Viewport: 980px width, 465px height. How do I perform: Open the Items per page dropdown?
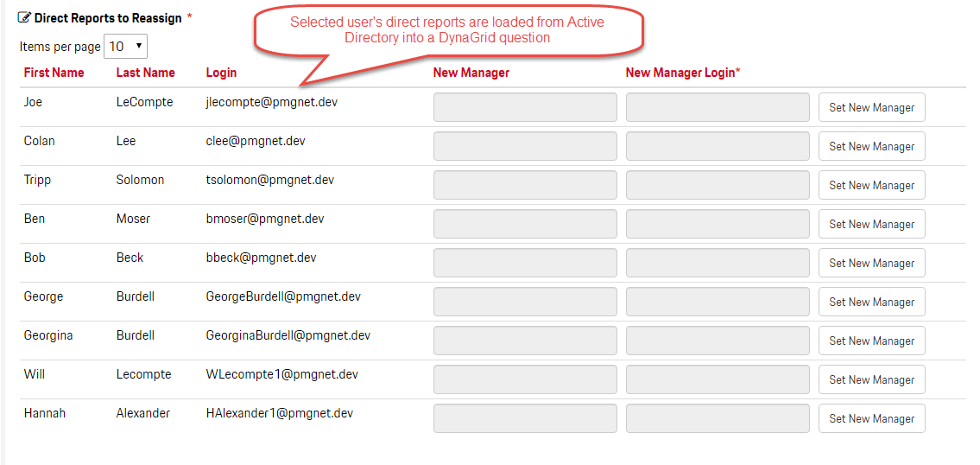click(x=125, y=47)
